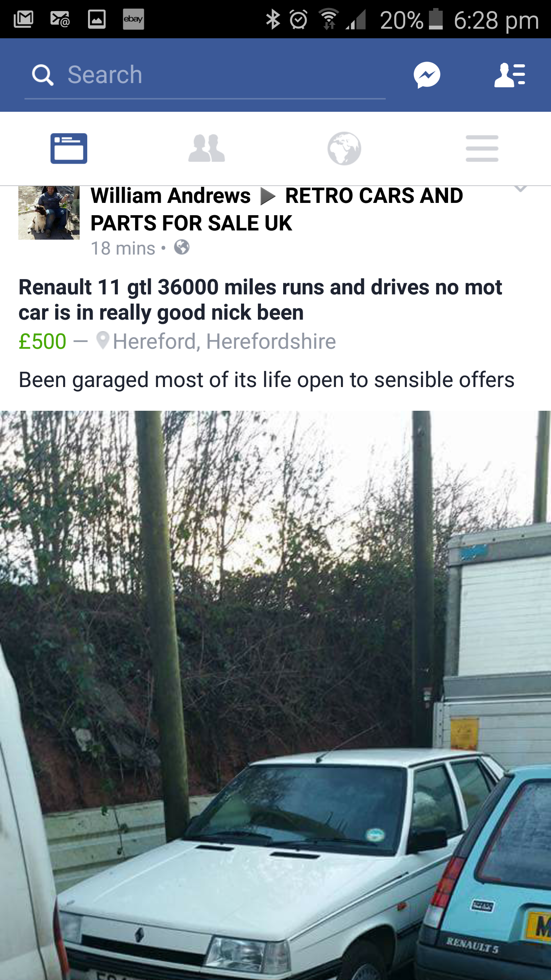
Task: Open the Messenger chat icon
Action: 427,75
